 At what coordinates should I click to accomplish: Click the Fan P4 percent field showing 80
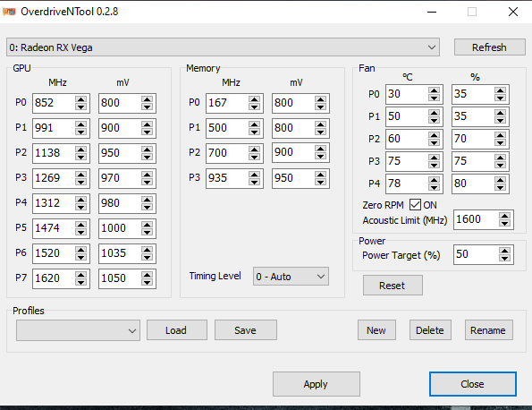click(473, 184)
